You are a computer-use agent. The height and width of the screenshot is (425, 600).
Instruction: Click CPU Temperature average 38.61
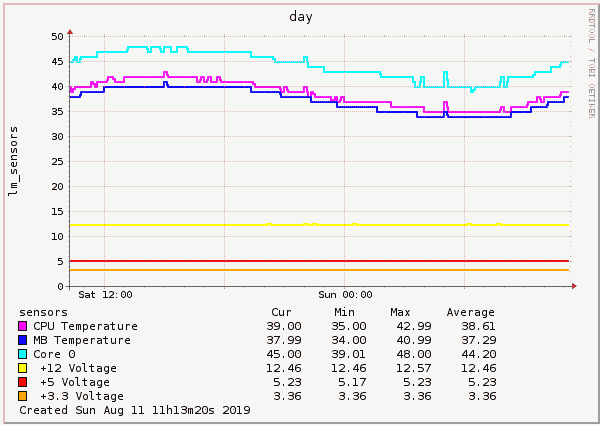479,326
